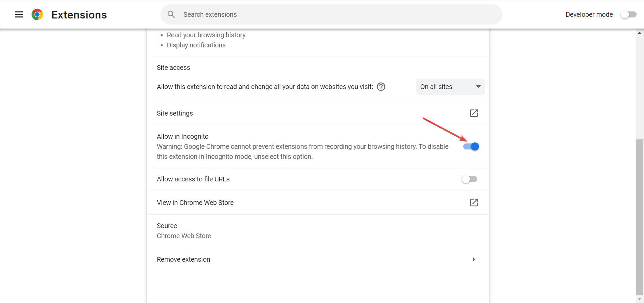Open the hamburger main menu

19,14
